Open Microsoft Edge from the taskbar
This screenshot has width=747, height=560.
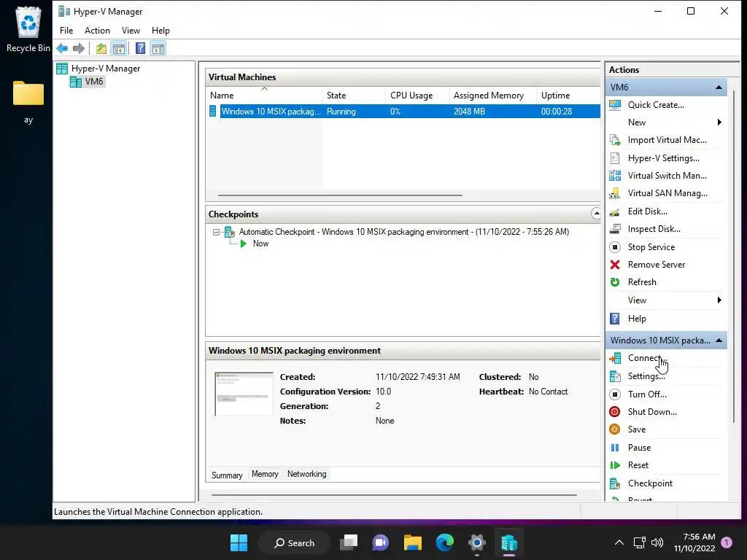click(x=445, y=542)
